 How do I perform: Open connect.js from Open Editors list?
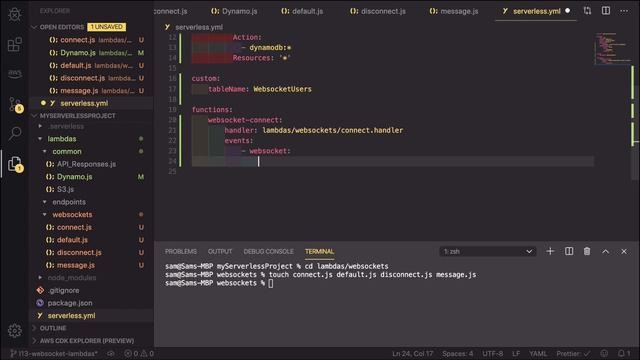pyautogui.click(x=92, y=40)
